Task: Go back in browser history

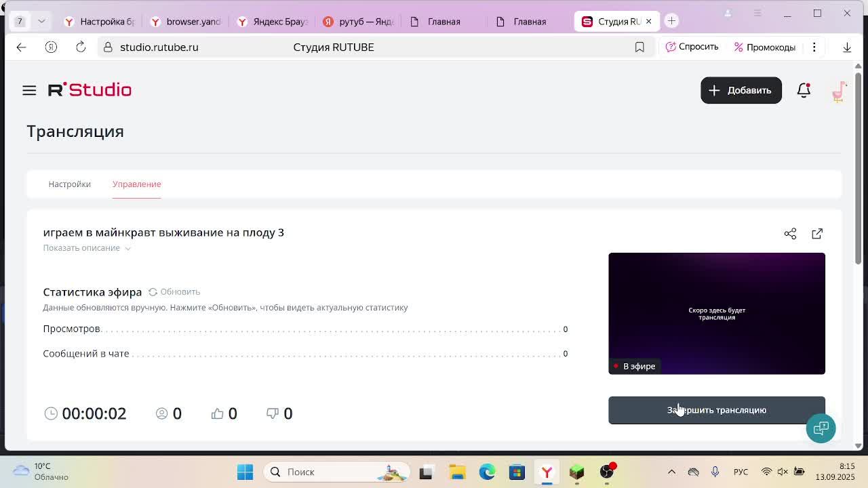Action: (x=21, y=47)
